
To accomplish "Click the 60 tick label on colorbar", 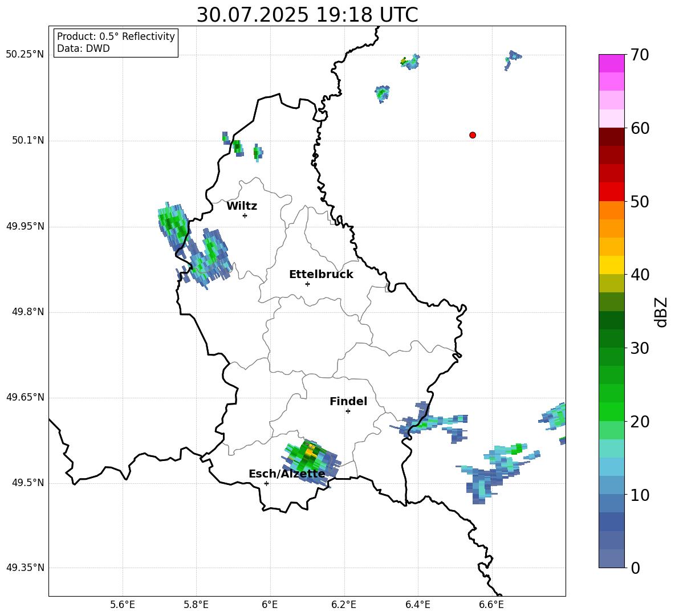I will point(640,128).
